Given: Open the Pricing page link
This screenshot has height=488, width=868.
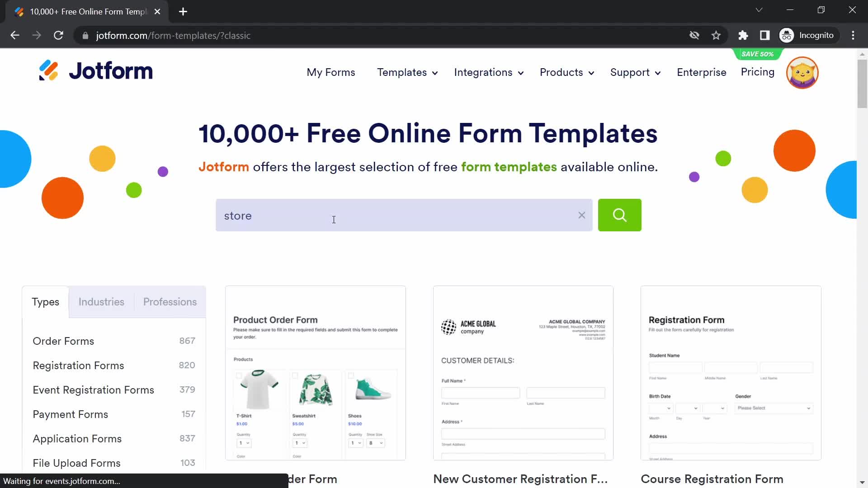Looking at the screenshot, I should click(757, 71).
